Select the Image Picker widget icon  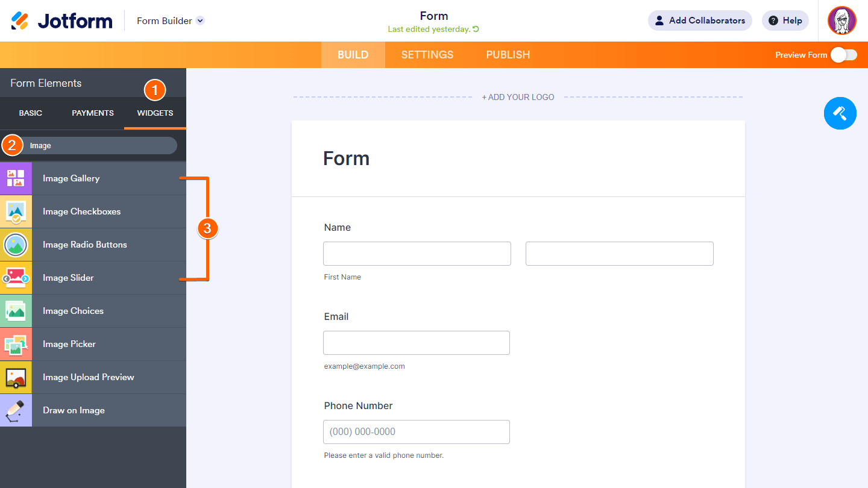coord(16,344)
